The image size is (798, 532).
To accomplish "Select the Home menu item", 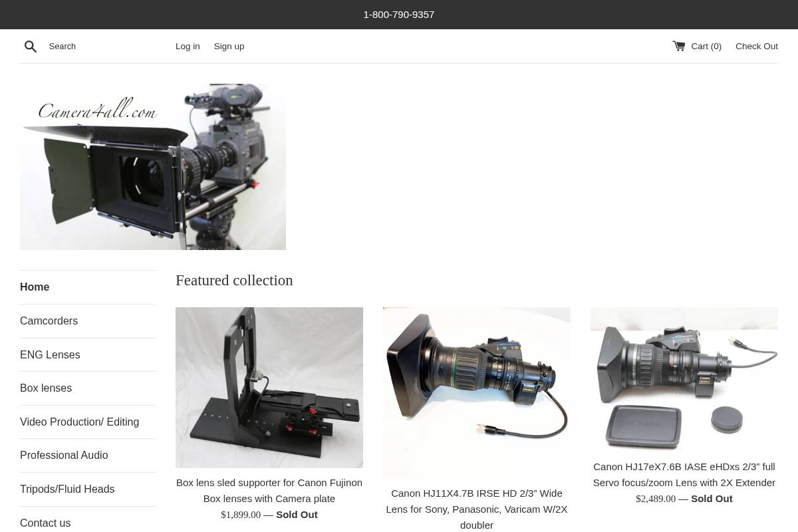I will pos(35,287).
